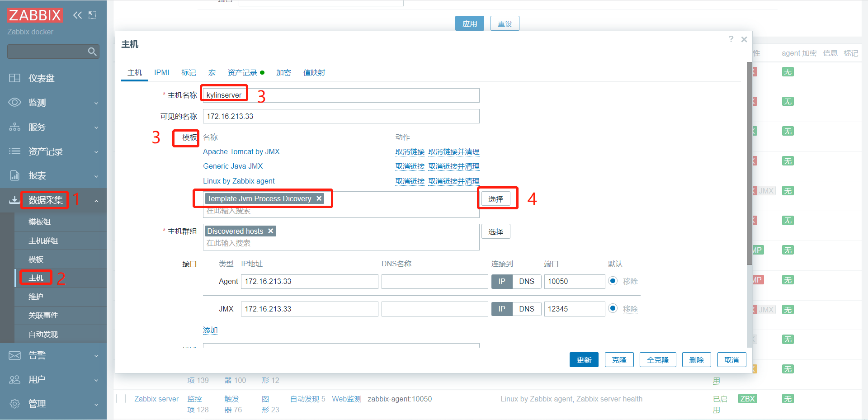Expand the 告警 menu chevron

point(96,356)
